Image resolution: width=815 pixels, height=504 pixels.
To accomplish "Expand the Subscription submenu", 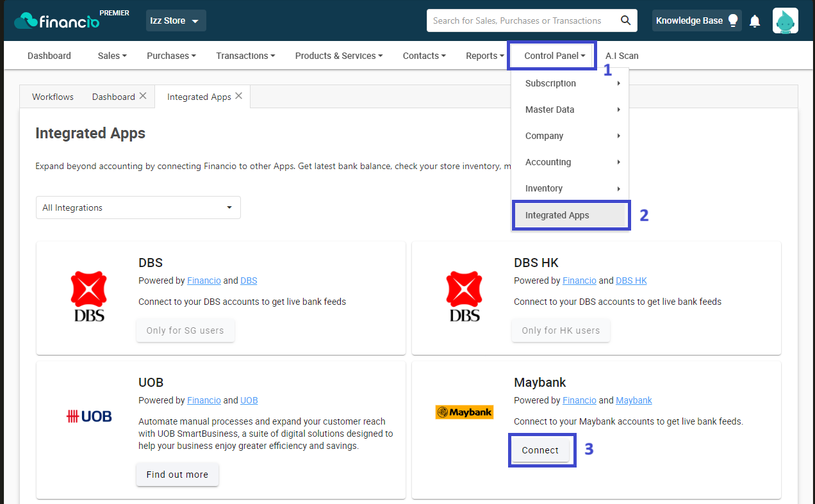I will (x=570, y=83).
